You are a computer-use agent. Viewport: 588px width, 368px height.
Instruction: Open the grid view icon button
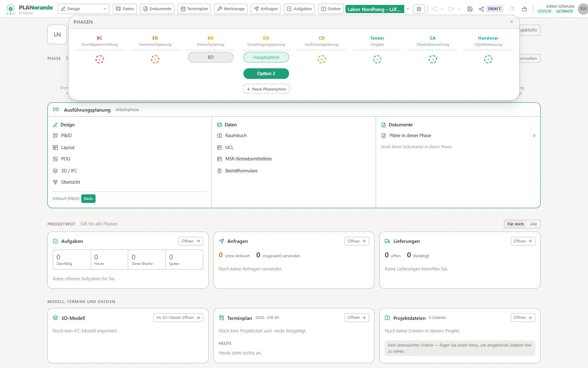click(x=419, y=9)
